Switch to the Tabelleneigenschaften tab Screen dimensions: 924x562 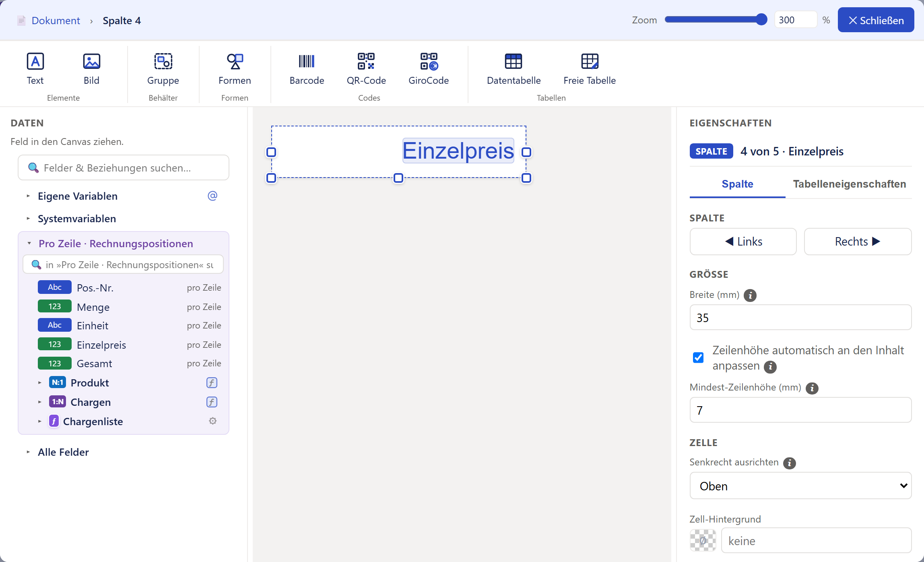(x=849, y=184)
